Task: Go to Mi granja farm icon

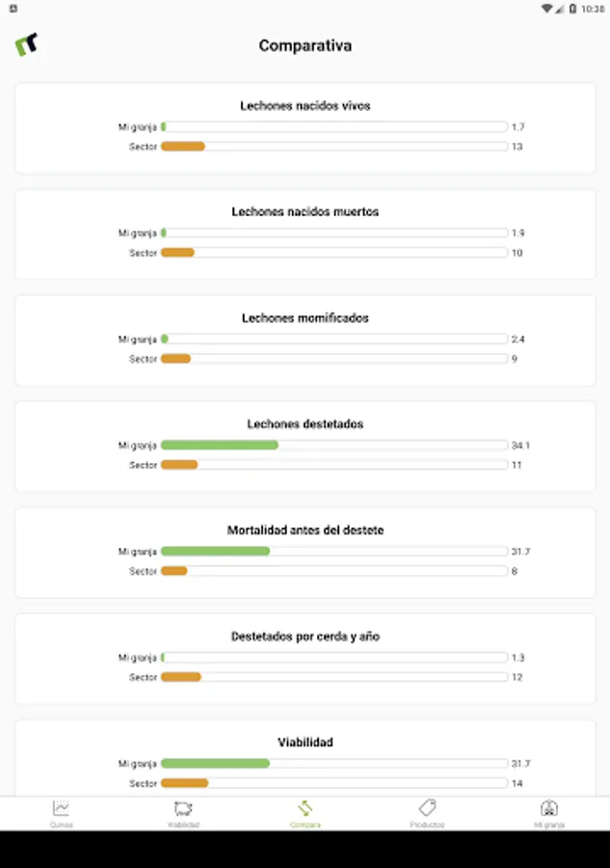Action: 549,813
